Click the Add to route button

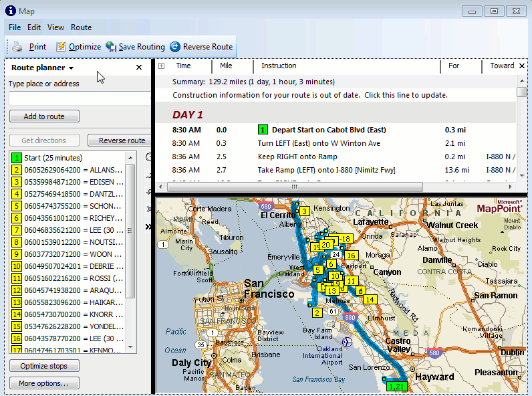coord(44,116)
